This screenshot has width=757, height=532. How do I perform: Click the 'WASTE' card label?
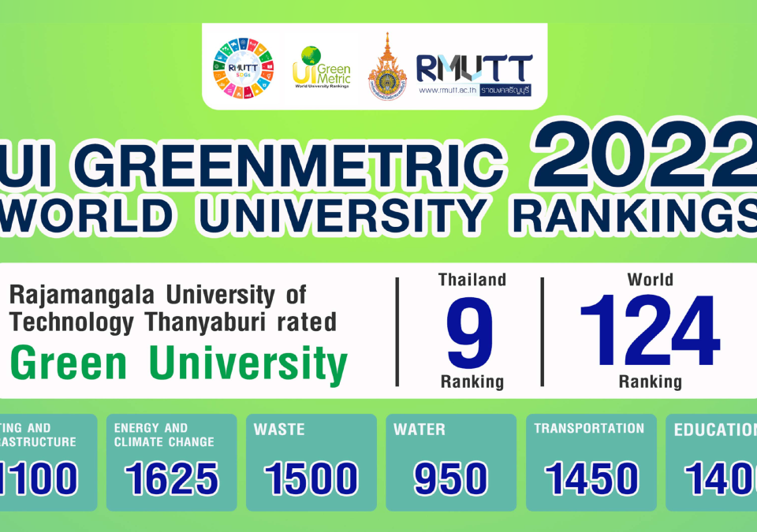279,430
